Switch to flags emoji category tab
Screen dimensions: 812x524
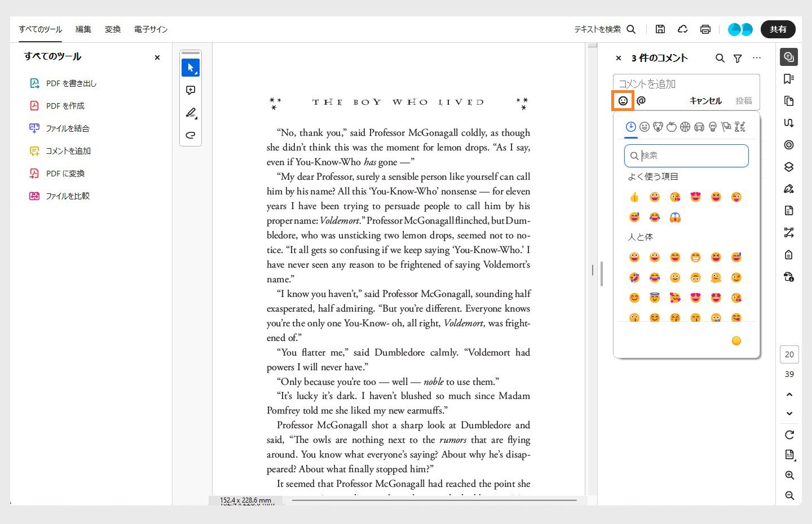pos(726,127)
